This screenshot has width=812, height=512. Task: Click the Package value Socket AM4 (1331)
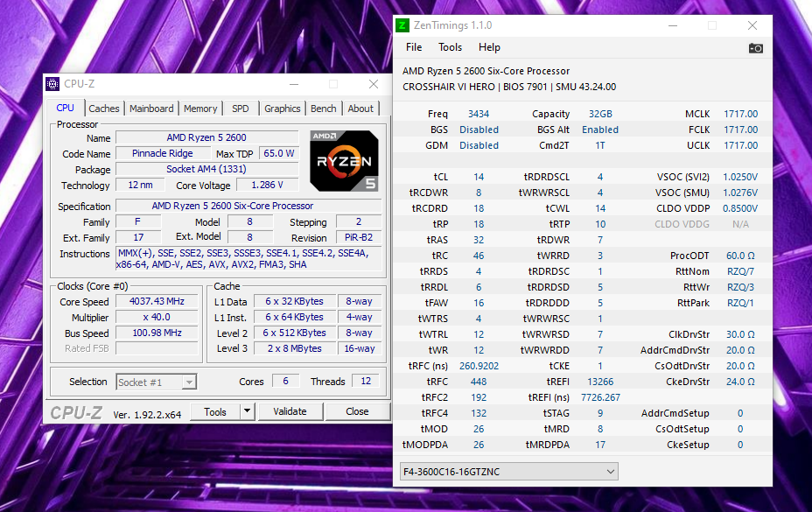(206, 169)
